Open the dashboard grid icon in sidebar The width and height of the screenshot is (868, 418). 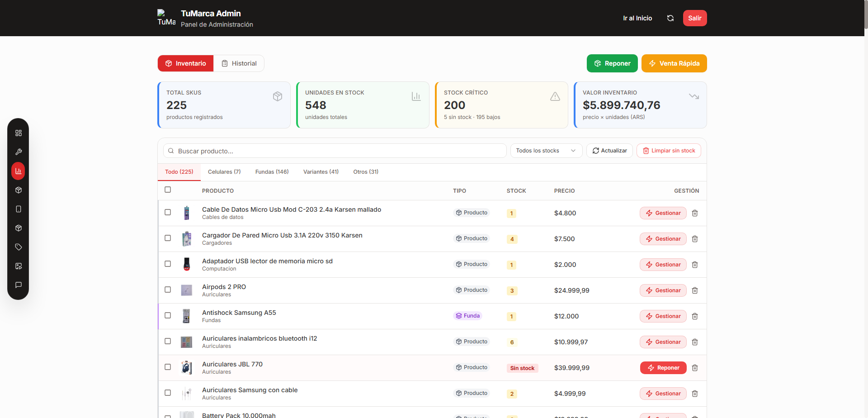tap(19, 133)
